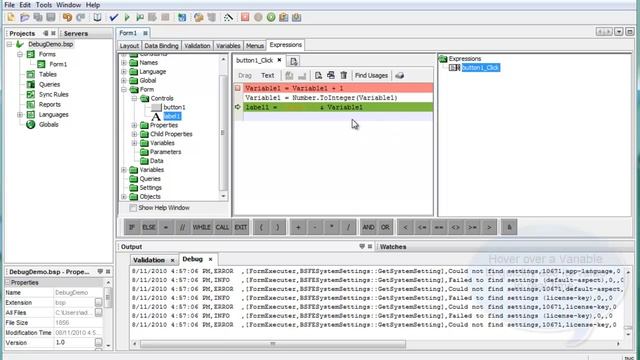The image size is (640, 360).
Task: Switch to the Layout tab
Action: [129, 46]
